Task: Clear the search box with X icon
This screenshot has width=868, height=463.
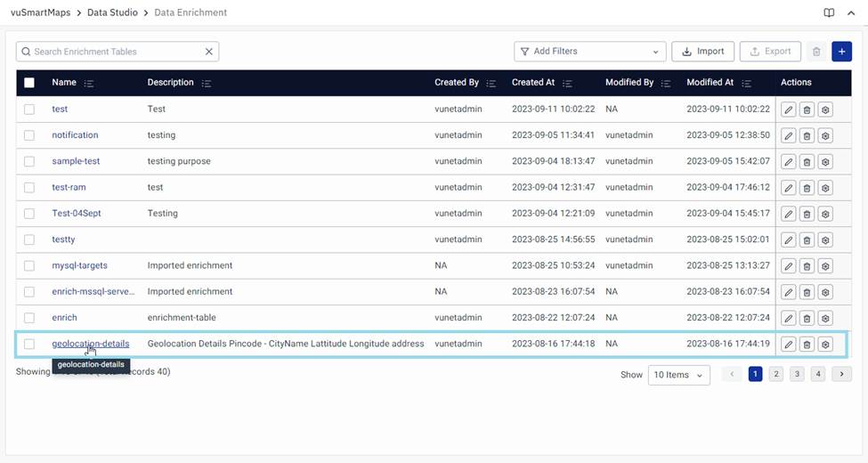Action: 209,52
